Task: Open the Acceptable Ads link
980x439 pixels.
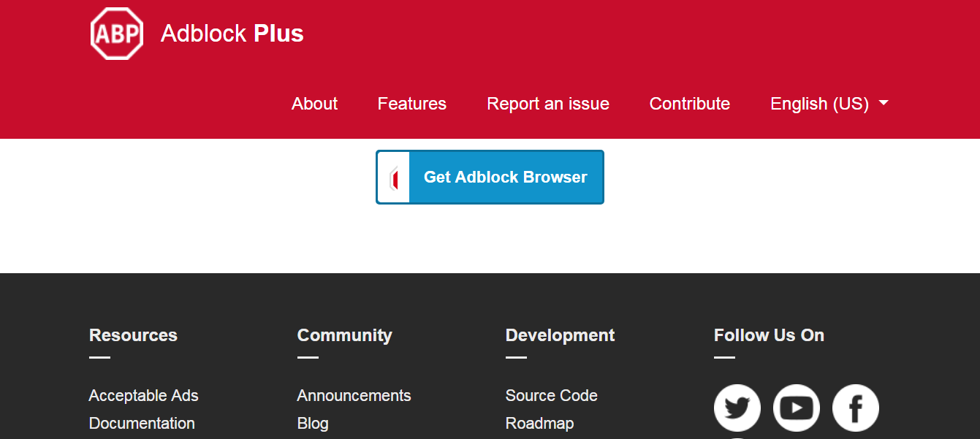Action: click(144, 395)
